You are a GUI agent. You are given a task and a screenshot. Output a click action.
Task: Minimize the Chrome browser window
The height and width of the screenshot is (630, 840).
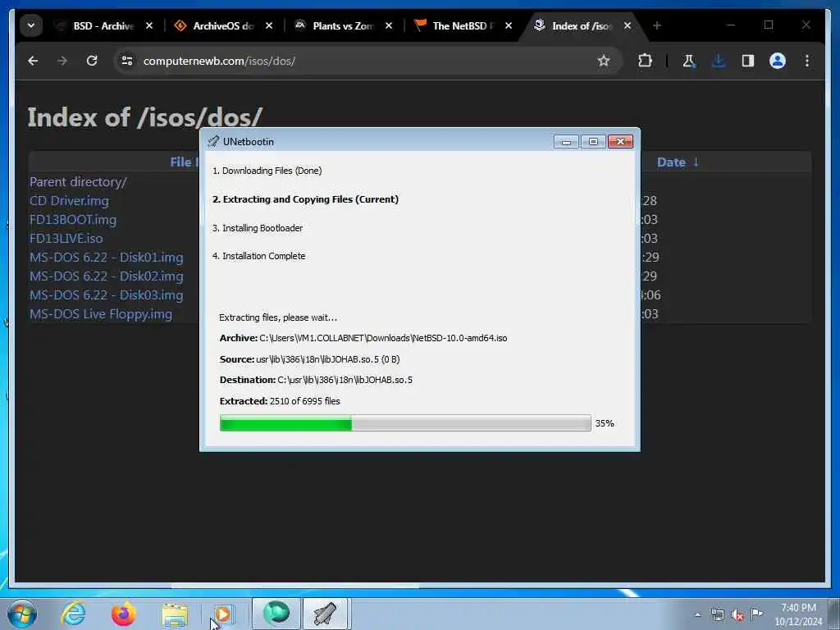tap(731, 25)
